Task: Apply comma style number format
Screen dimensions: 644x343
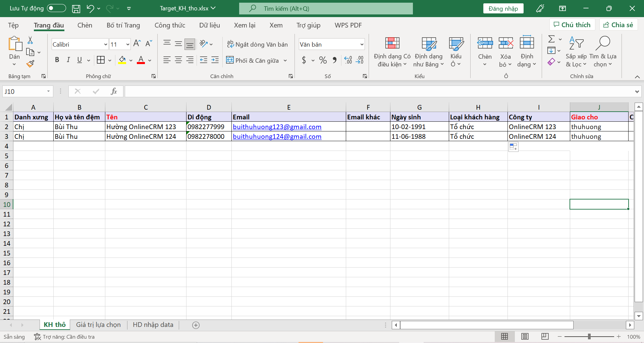Action: click(334, 60)
